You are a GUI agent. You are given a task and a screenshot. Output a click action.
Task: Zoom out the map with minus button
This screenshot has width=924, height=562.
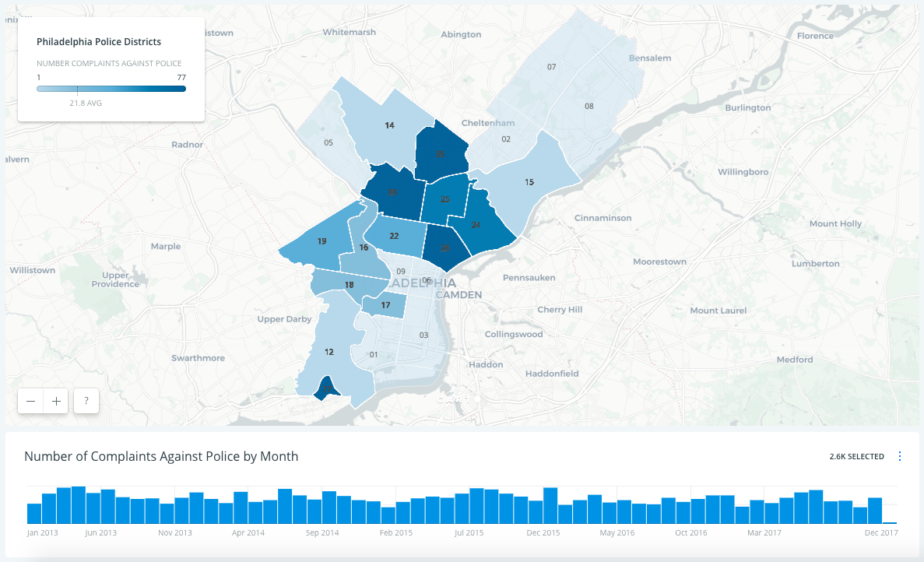click(x=31, y=401)
